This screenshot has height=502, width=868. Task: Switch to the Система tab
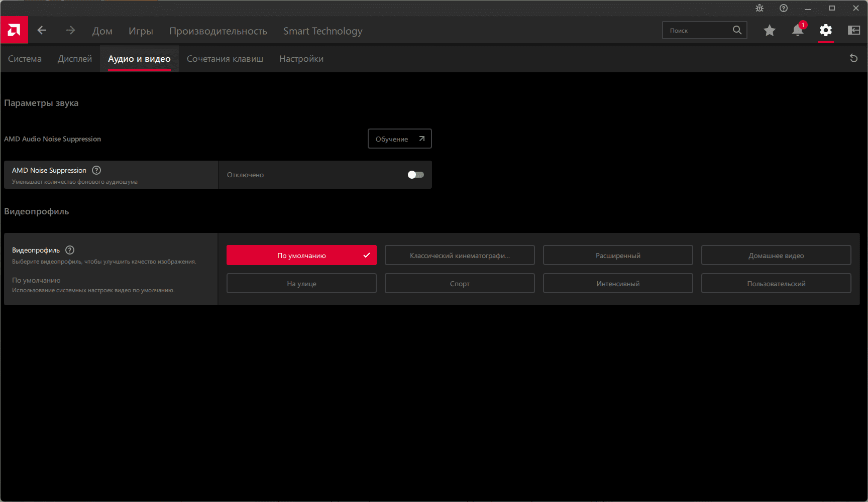(x=25, y=59)
